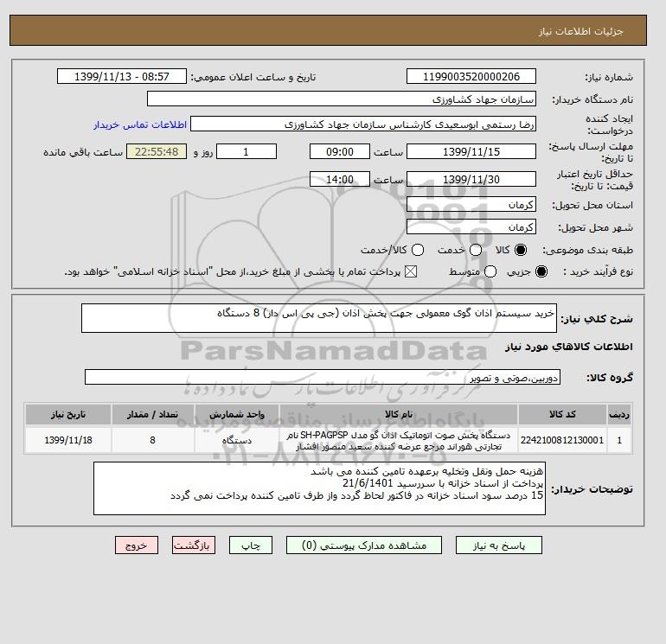Click the چاپ print button
Viewport: 666px width, 644px height.
tap(251, 545)
